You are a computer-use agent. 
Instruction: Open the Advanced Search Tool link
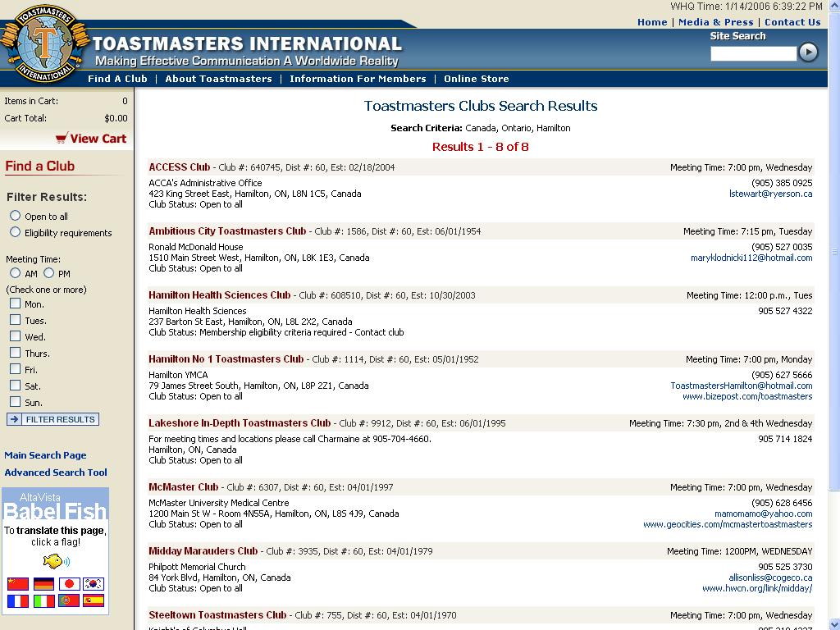56,472
